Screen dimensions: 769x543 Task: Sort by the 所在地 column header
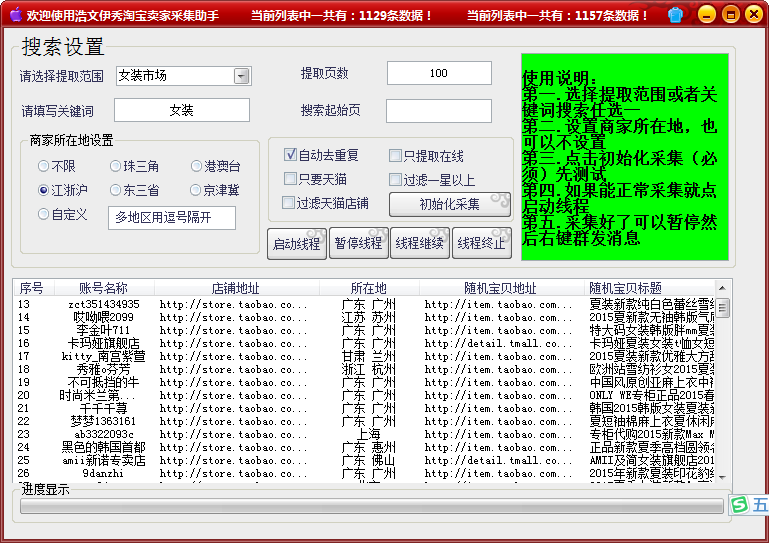369,288
